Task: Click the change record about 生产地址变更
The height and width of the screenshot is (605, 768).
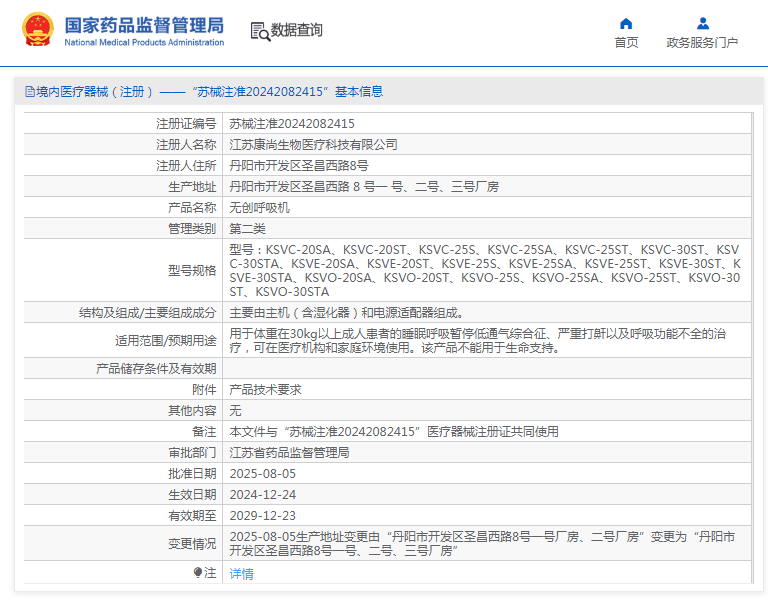Action: (x=482, y=544)
